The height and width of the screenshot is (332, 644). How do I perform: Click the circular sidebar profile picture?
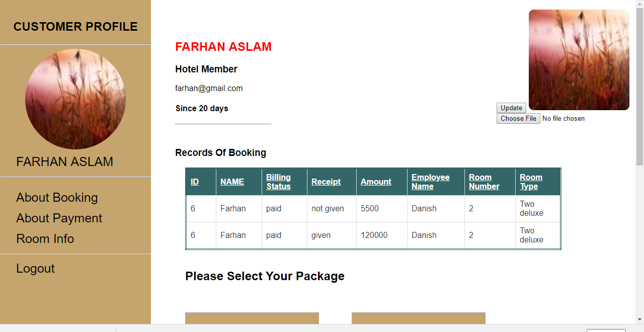[x=75, y=99]
